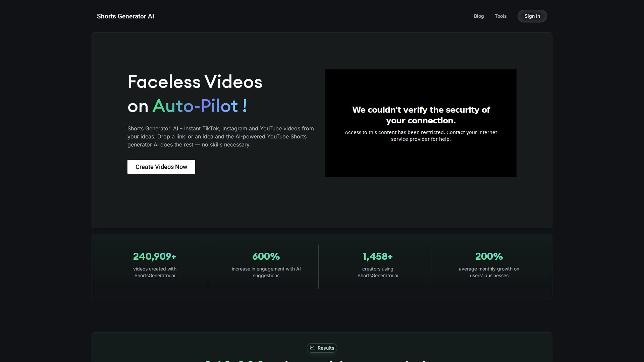Click the 240,909+ videos statistic
Viewport: 644px width, 362px height.
[155, 256]
